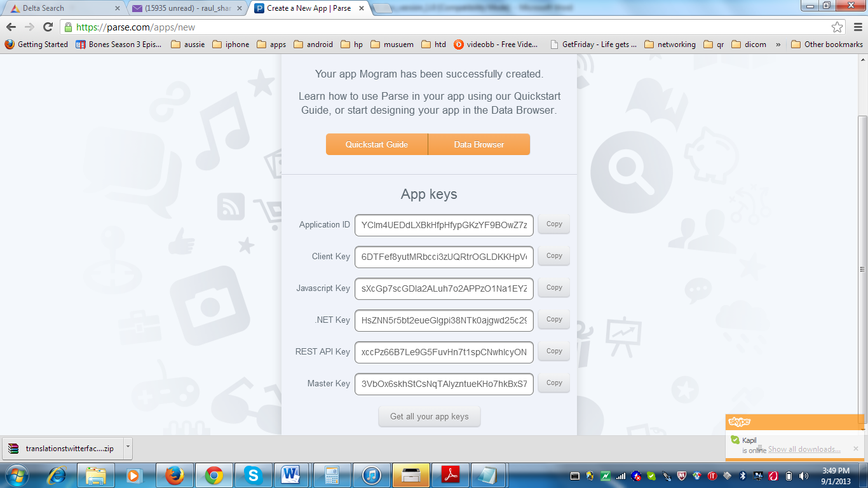868x488 pixels.
Task: Open Skype from the taskbar
Action: [x=253, y=475]
